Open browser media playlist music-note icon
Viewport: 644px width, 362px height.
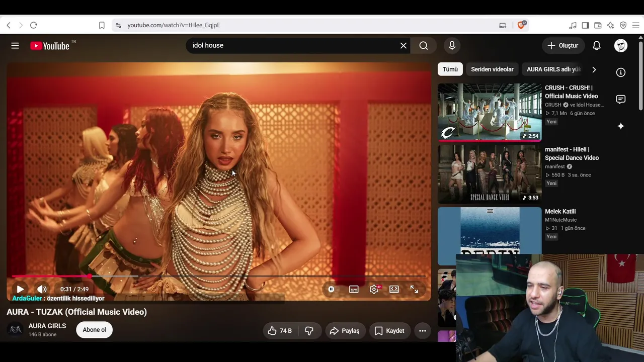tap(573, 25)
